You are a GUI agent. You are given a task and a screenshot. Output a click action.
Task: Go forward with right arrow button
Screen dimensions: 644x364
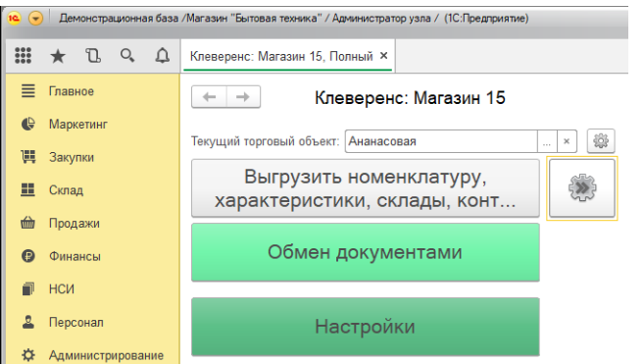tap(243, 97)
